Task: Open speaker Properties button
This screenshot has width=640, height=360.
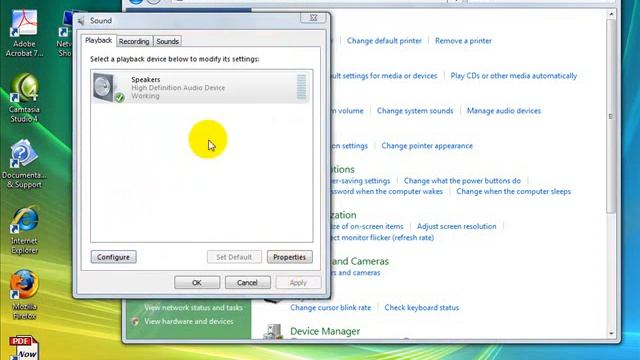Action: [289, 257]
